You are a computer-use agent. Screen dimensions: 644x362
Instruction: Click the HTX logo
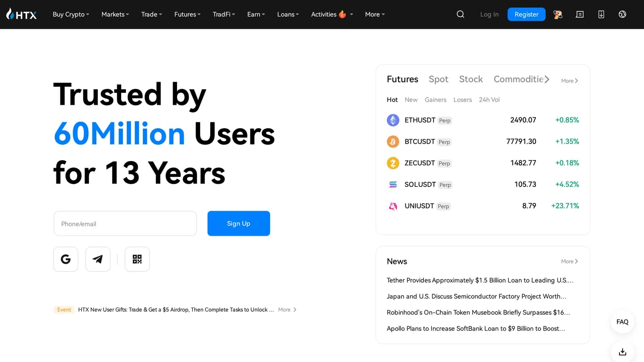(21, 14)
